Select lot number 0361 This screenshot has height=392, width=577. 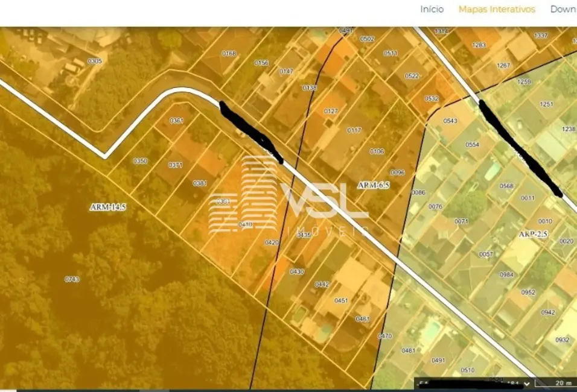[176, 121]
